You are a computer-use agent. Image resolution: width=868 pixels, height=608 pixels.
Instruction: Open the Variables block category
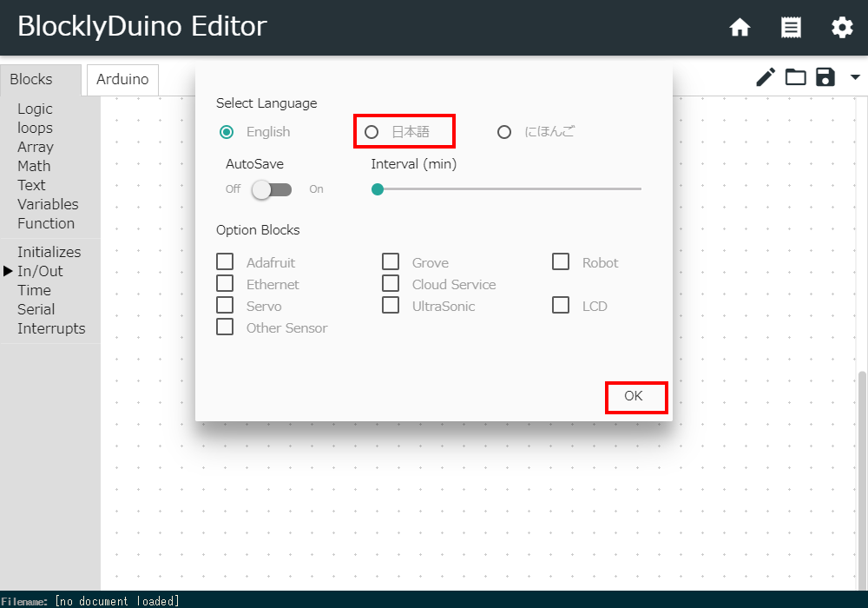(48, 204)
